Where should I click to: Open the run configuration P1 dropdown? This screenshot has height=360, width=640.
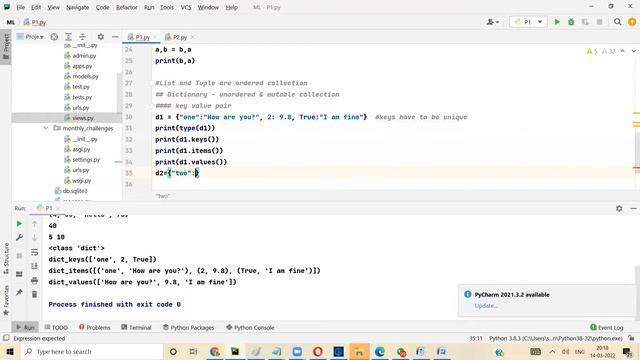tap(528, 22)
